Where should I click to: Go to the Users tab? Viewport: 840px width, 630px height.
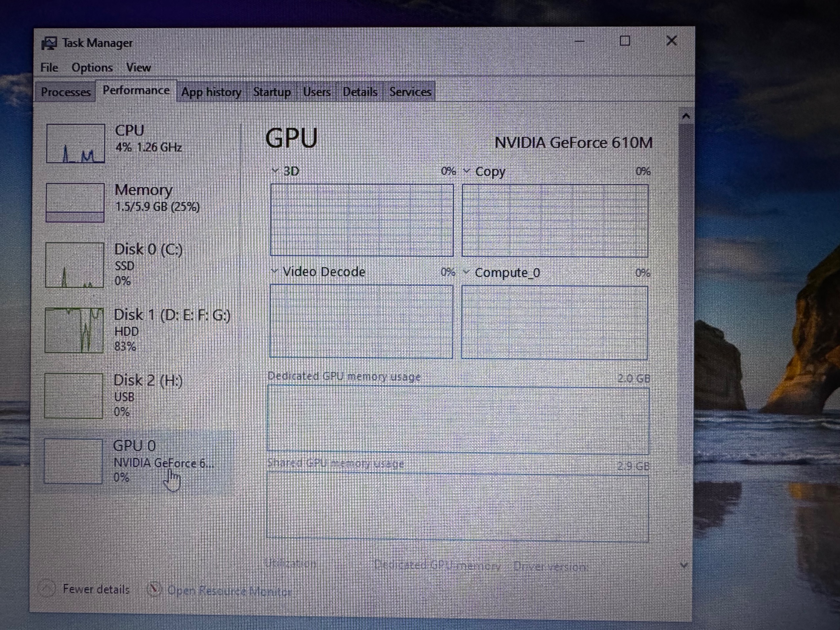pos(317,92)
